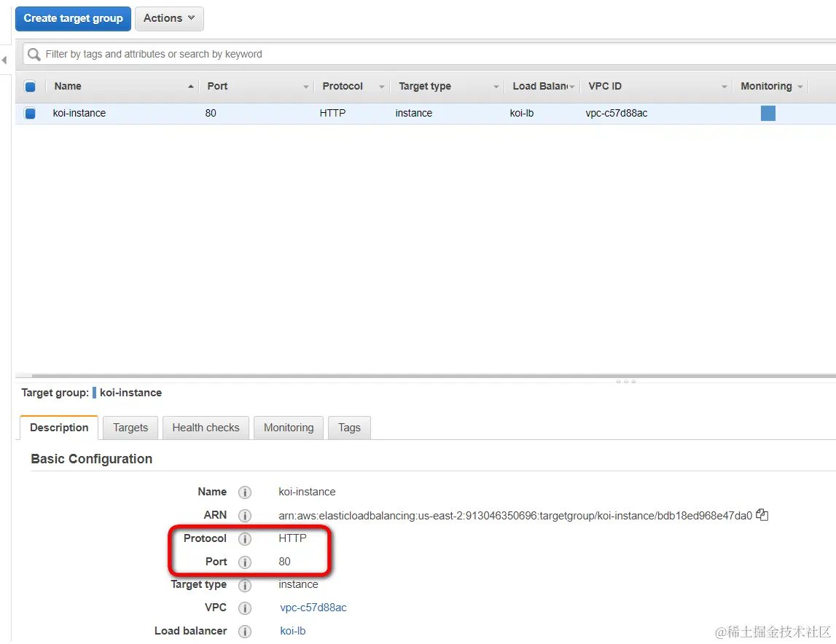Click the info icon next to VPC
The image size is (836, 644).
click(245, 608)
